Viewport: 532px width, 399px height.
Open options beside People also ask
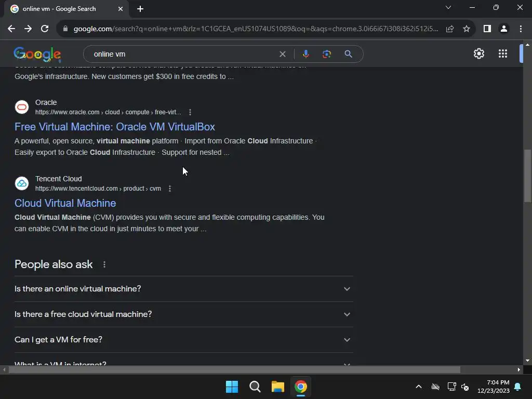coord(104,264)
